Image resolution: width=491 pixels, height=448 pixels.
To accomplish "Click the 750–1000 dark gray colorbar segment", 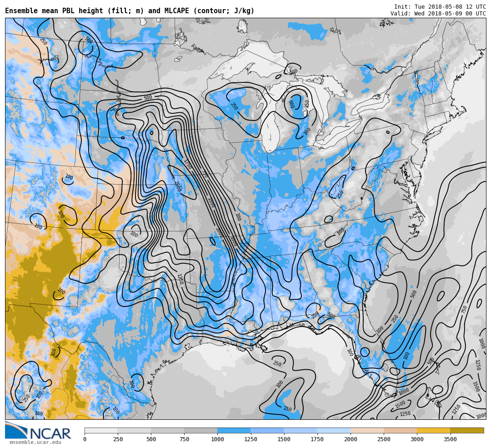I will click(x=201, y=431).
